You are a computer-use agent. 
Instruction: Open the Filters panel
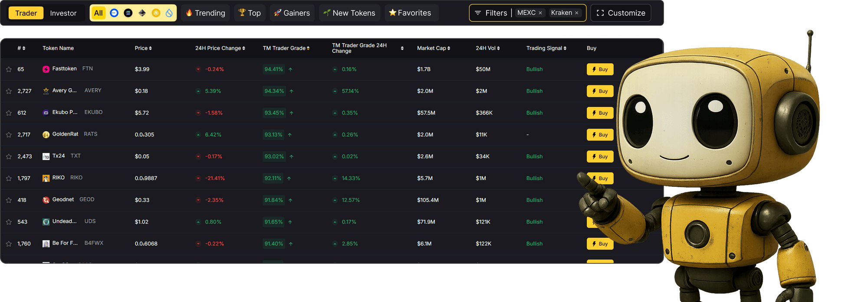[491, 13]
